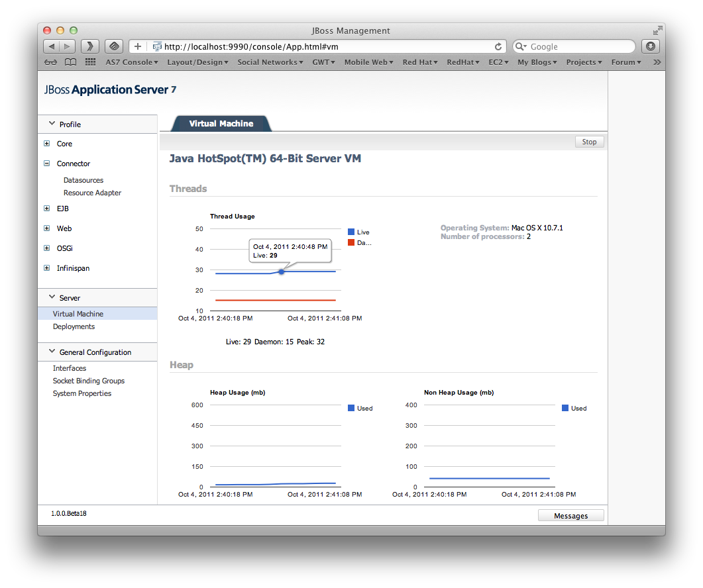Click the 1.0.0.Beta18 version text
This screenshot has height=588, width=703.
click(69, 513)
